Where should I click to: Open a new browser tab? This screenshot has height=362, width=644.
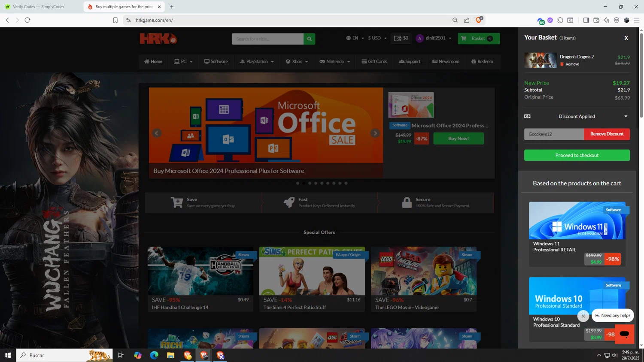coord(172,7)
